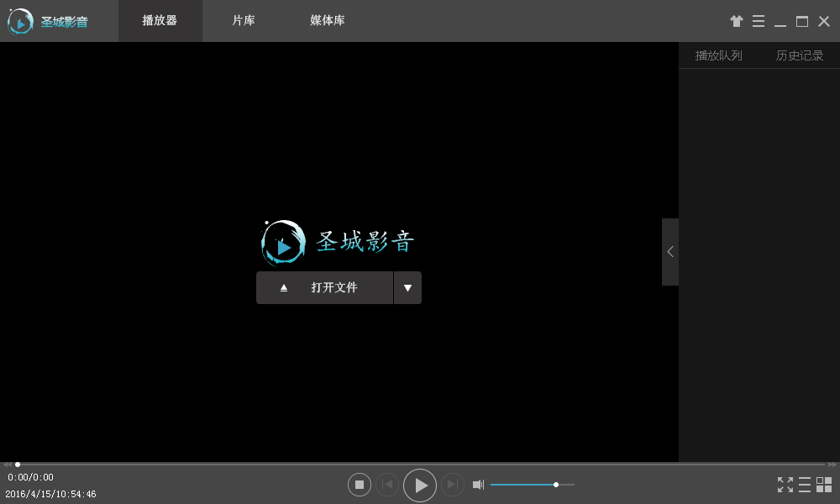Open the 媒体库 tab
Viewport: 840px width, 504px height.
(x=328, y=21)
